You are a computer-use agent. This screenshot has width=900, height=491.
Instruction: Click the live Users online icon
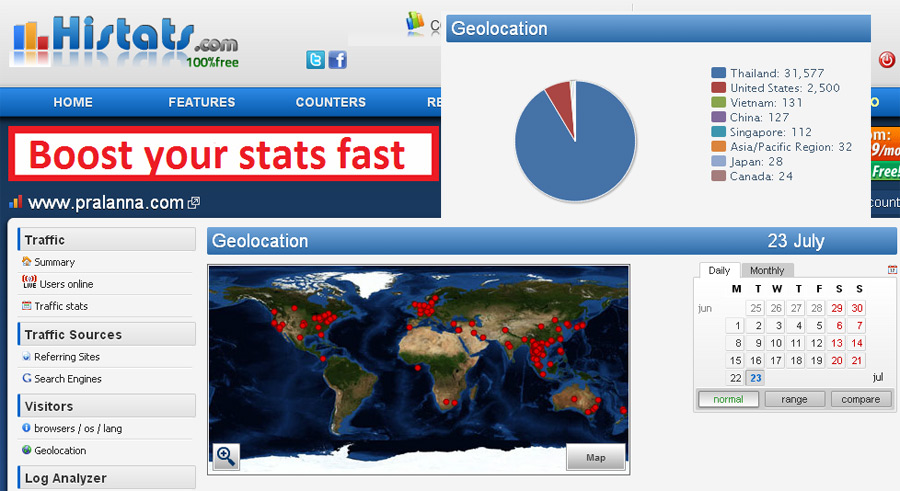click(x=29, y=282)
